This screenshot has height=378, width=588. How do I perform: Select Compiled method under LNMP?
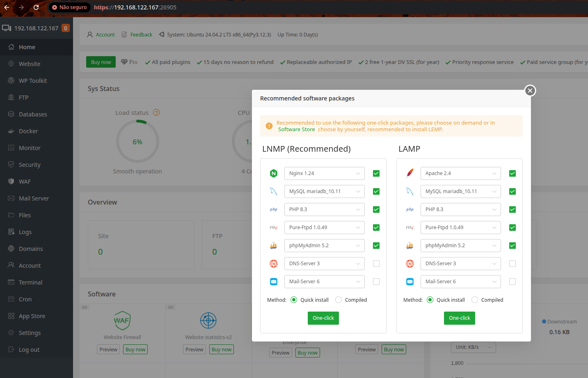339,300
